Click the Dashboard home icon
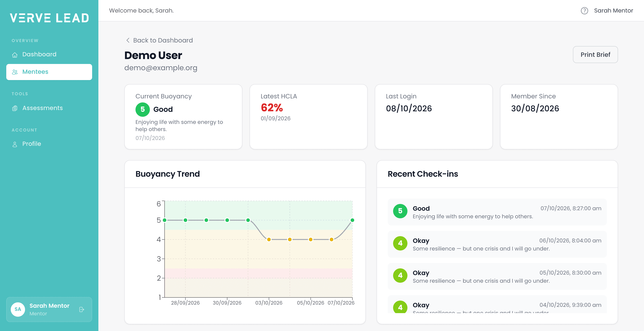Viewport: 644px width, 331px height. point(15,55)
